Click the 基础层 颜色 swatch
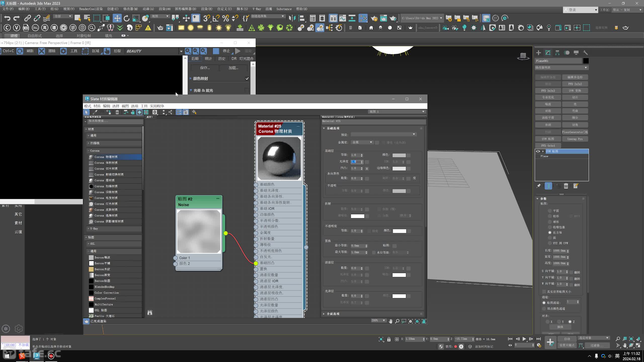 click(x=399, y=155)
